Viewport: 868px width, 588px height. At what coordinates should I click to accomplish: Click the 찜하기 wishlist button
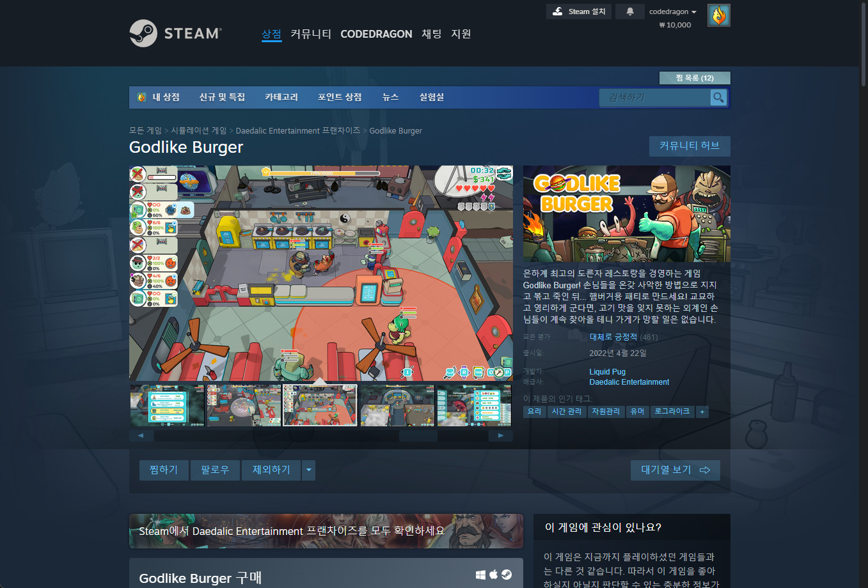164,470
